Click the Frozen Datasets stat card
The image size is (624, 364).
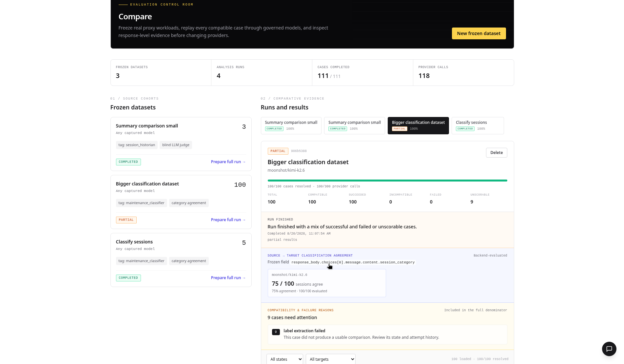click(x=161, y=72)
